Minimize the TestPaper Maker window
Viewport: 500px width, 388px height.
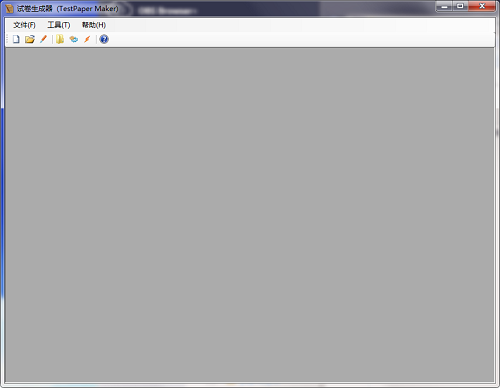[444, 6]
